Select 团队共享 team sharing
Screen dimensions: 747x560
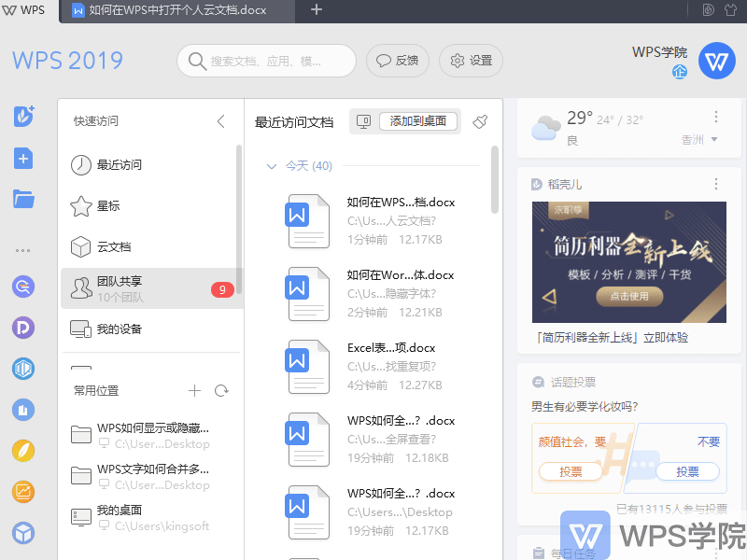pos(152,288)
